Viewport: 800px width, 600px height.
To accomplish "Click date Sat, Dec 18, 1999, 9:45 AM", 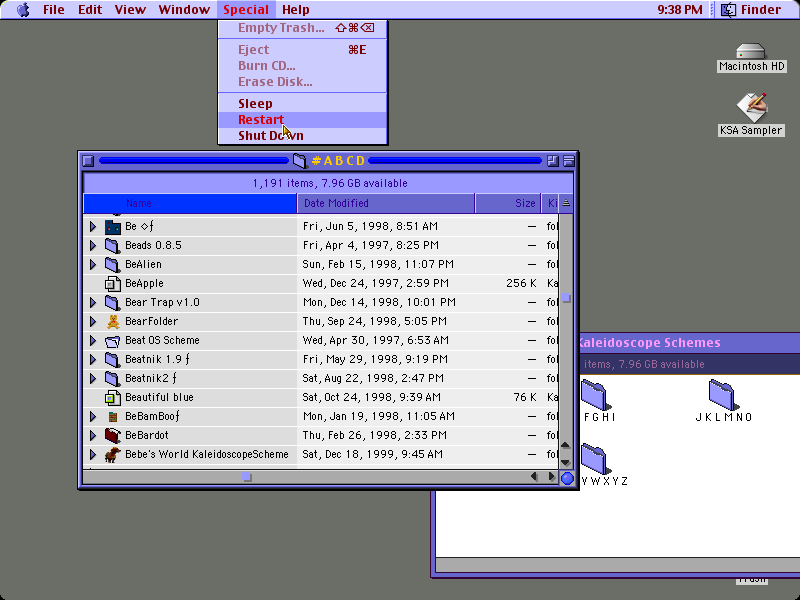I will (x=372, y=454).
